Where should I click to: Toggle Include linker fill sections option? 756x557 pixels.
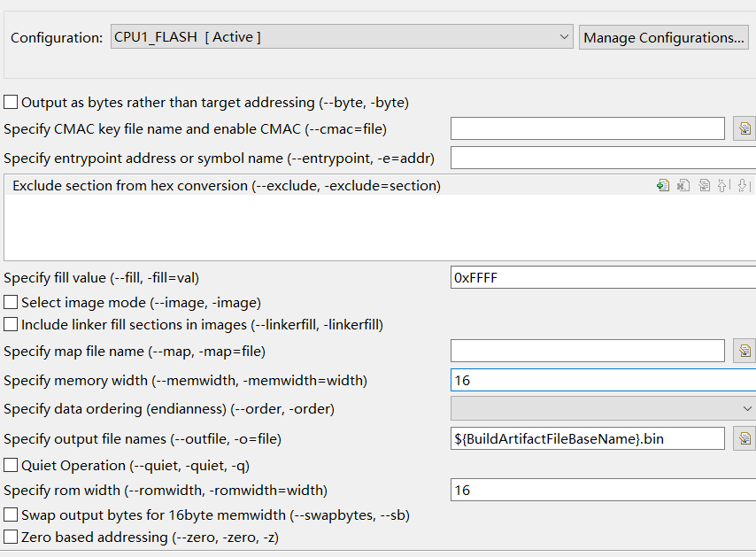(11, 325)
